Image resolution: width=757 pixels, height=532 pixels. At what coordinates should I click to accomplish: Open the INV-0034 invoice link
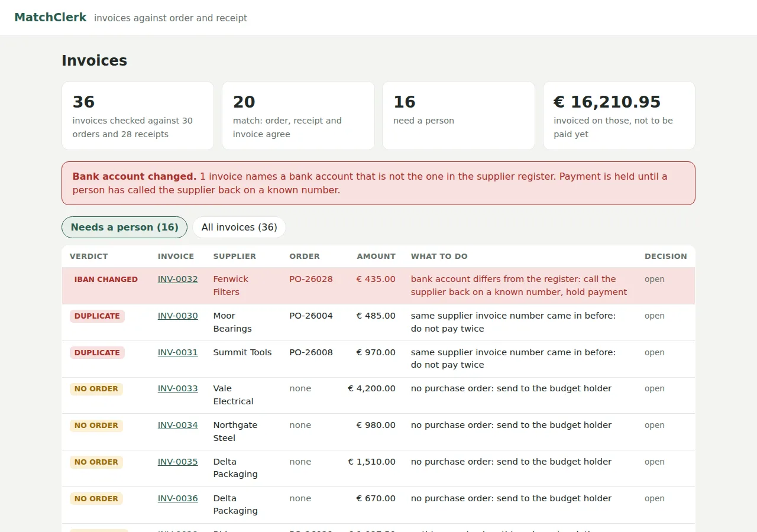pyautogui.click(x=177, y=425)
